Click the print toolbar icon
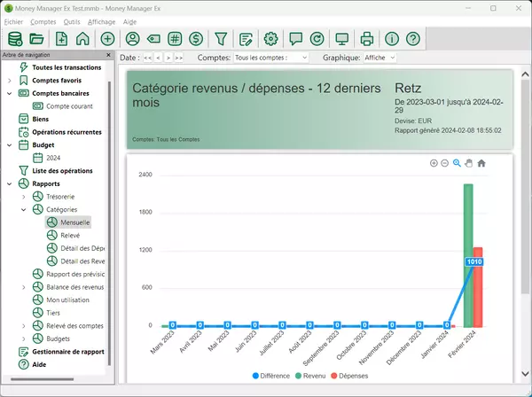The image size is (532, 397). [x=366, y=38]
